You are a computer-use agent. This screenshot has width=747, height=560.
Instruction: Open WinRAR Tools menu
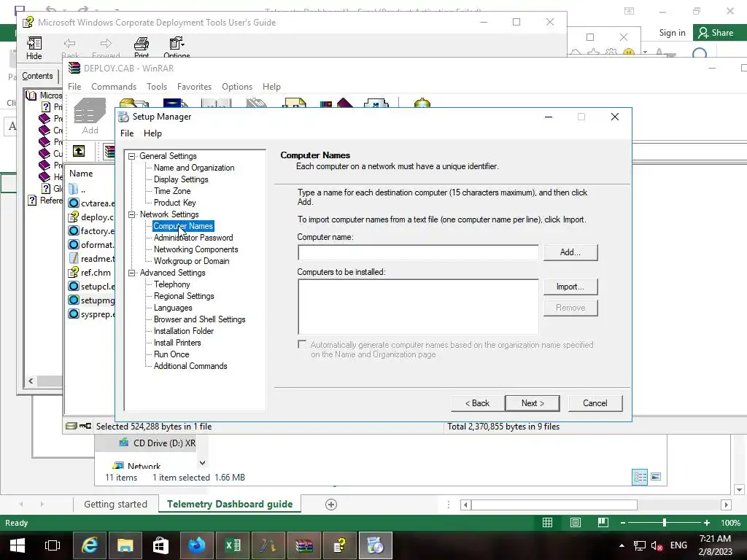click(x=157, y=87)
